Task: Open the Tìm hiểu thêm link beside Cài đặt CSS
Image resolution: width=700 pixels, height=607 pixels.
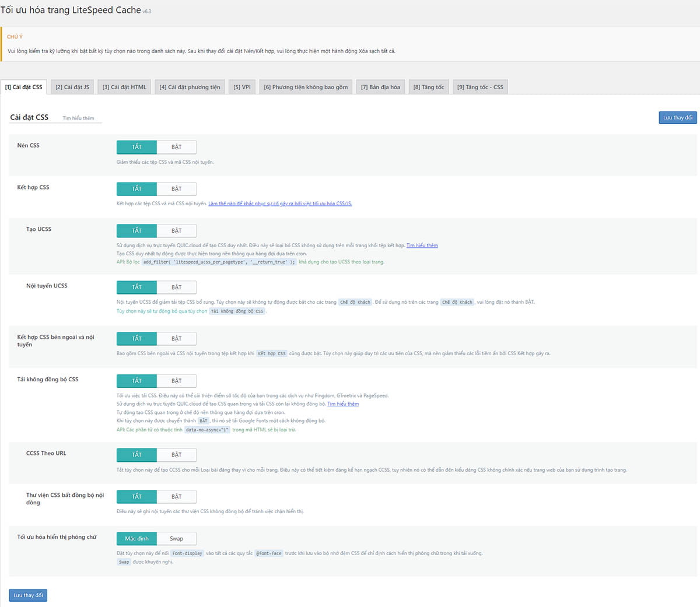Action: coord(78,118)
